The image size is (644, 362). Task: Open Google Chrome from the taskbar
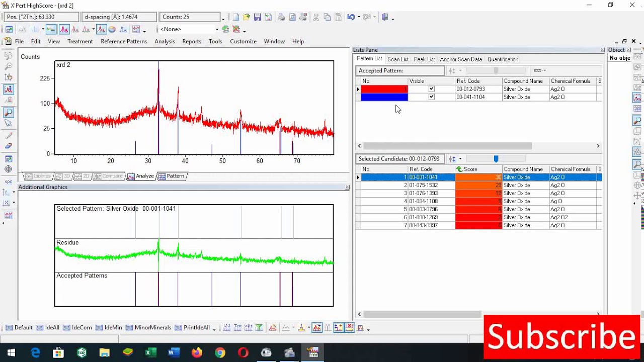click(220, 352)
